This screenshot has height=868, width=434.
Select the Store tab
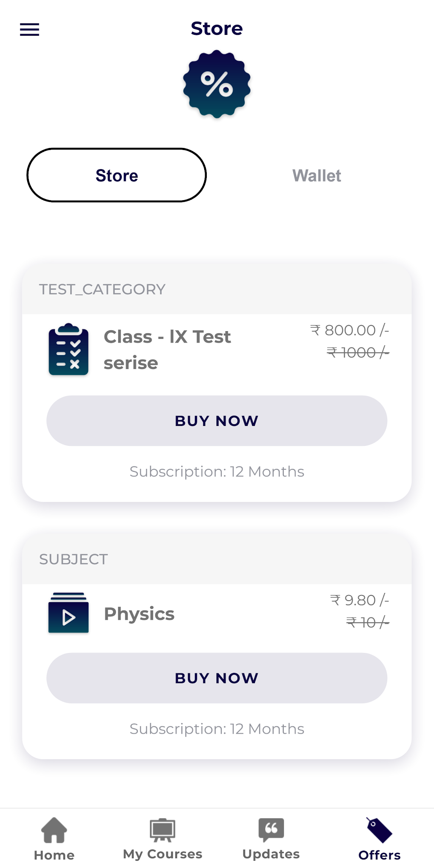(117, 175)
